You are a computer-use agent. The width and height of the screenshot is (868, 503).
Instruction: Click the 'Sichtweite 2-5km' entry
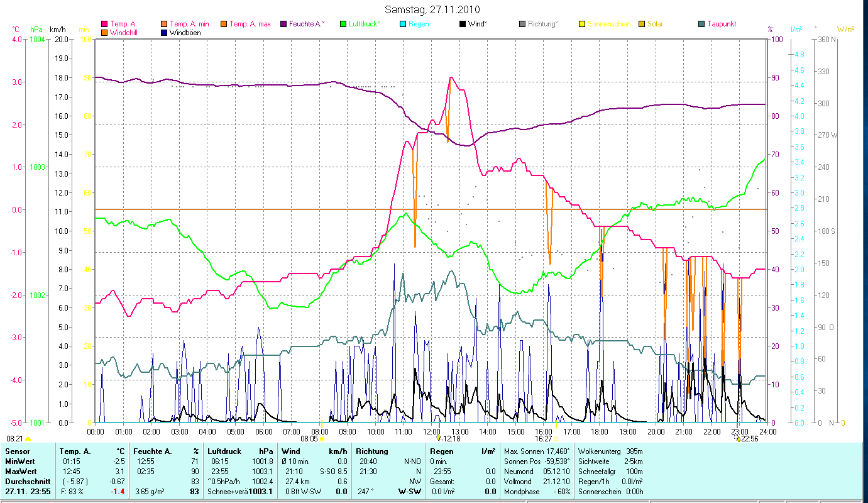610,462
